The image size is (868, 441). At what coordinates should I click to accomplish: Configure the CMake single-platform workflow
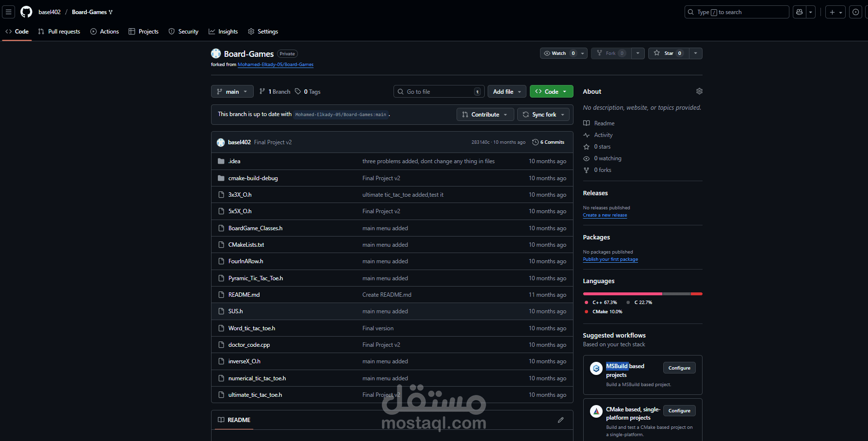click(x=679, y=411)
